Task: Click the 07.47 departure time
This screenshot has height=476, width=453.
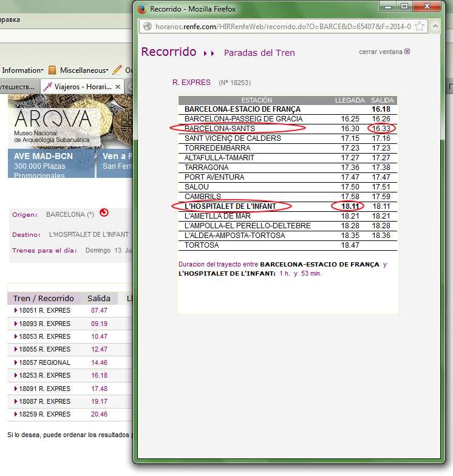Action: (x=100, y=310)
